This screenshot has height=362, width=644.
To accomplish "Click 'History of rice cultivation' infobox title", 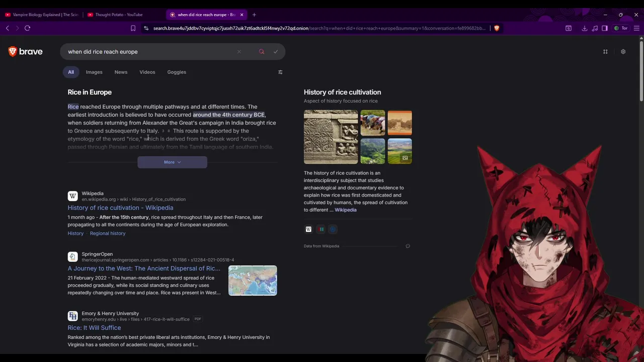I will (x=343, y=92).
